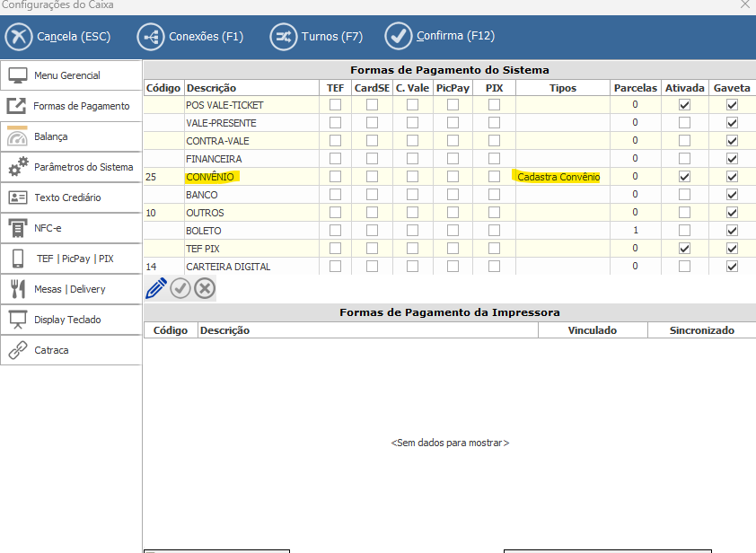Click the Descrição column header

pyautogui.click(x=211, y=88)
